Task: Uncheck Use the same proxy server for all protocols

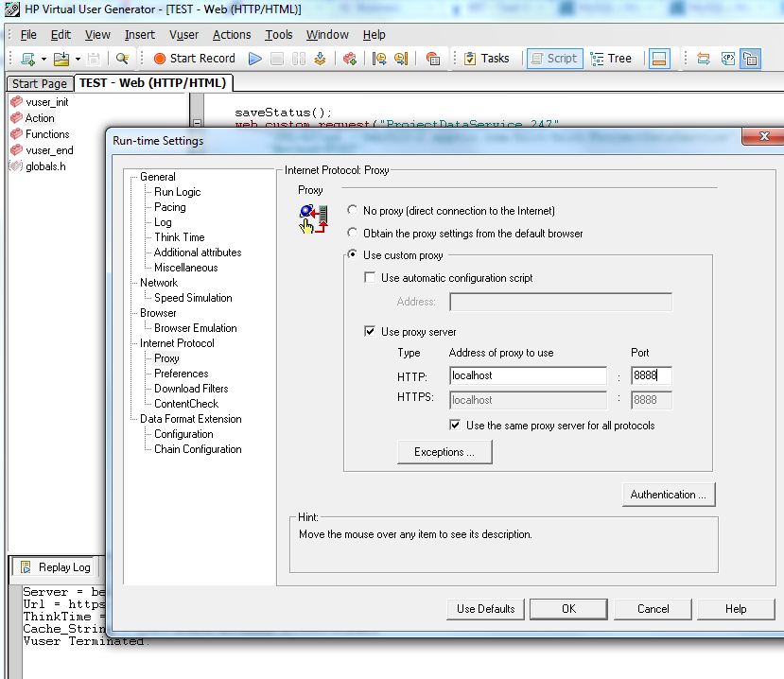Action: [455, 424]
